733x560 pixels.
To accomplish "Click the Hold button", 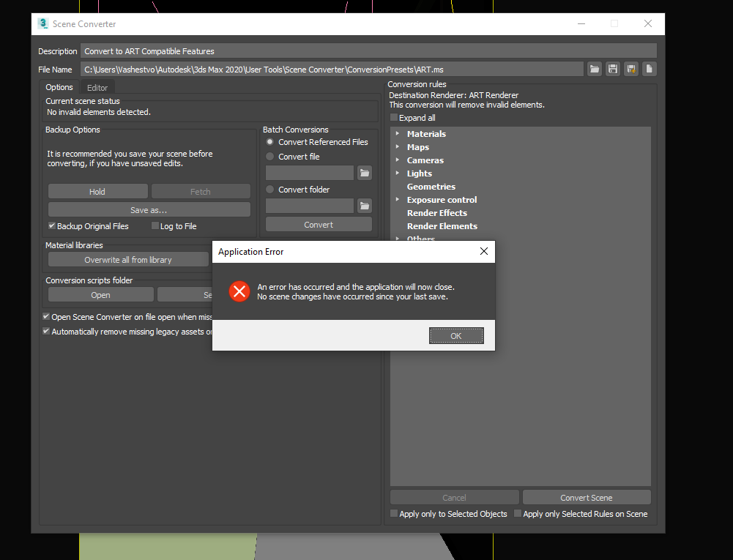I will [x=97, y=191].
